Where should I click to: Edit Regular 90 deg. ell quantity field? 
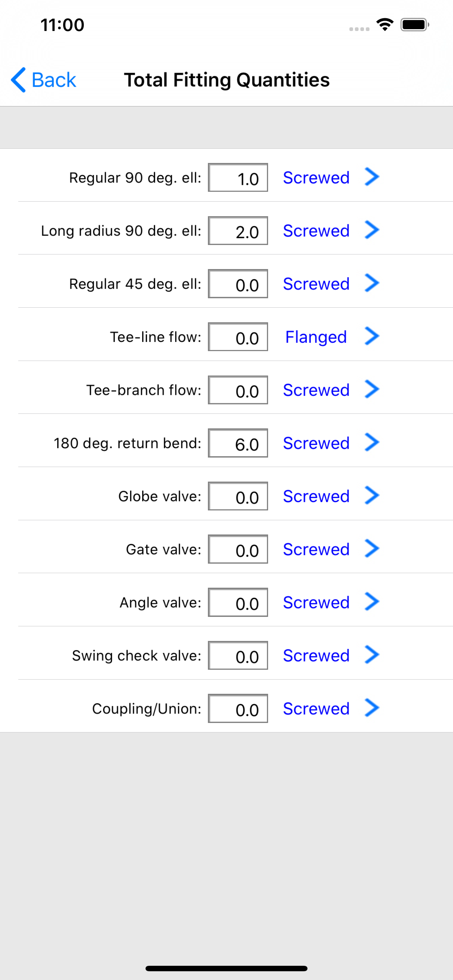click(x=238, y=178)
